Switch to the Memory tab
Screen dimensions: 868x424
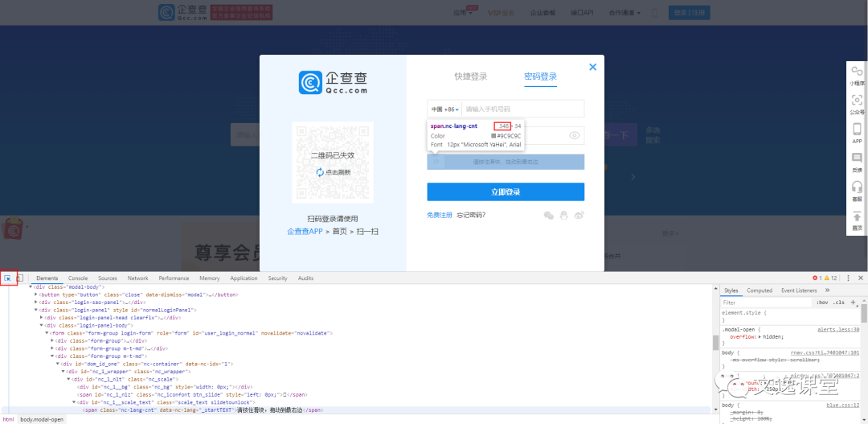click(x=210, y=278)
